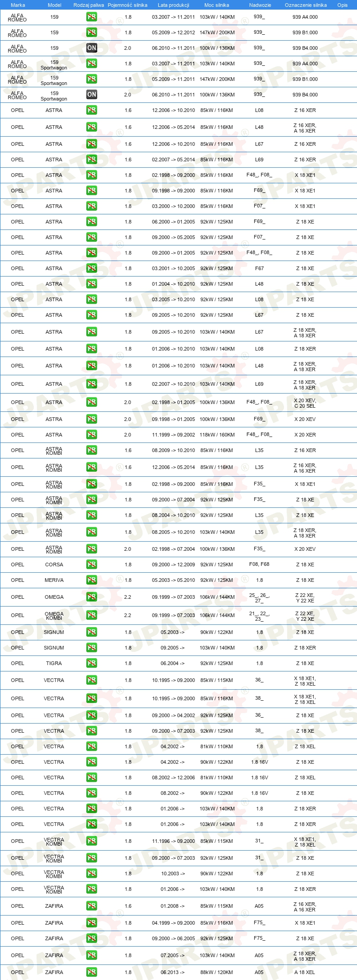This screenshot has width=357, height=980.
Task: Select the OMEGA KOMBI model cell
Action: tap(54, 616)
